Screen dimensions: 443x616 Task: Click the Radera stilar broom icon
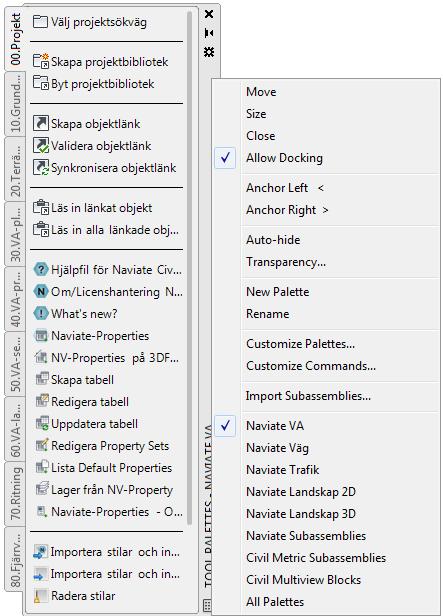40,596
